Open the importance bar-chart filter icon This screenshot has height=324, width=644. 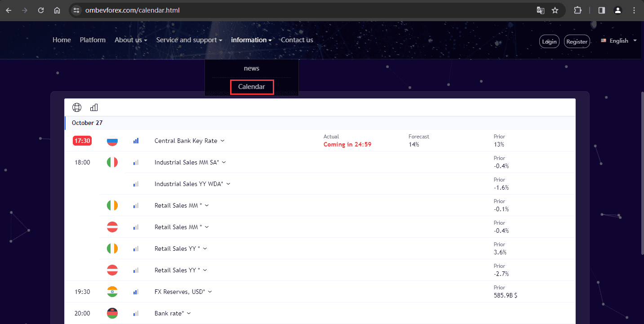click(x=94, y=107)
